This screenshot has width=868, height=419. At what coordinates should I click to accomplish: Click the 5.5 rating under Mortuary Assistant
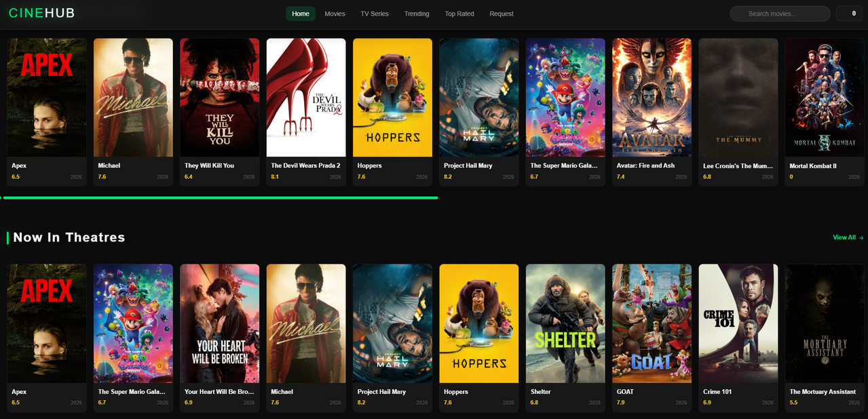point(793,403)
